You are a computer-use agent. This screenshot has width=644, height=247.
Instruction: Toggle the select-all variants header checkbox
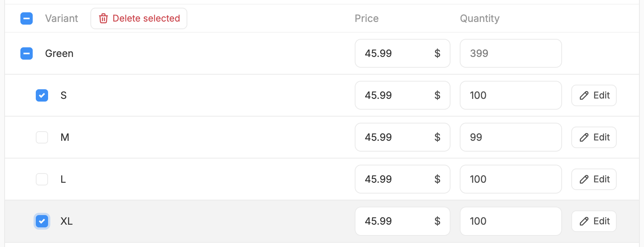[27, 18]
